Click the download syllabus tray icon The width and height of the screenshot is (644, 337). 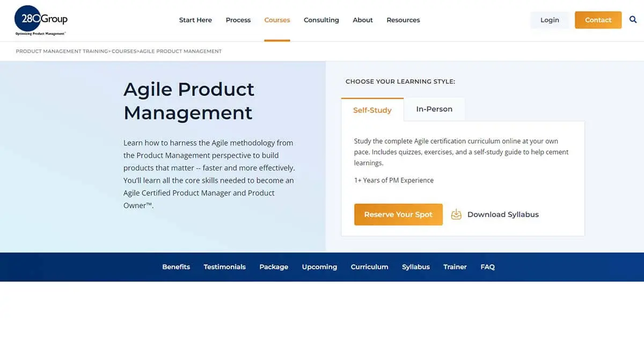456,214
